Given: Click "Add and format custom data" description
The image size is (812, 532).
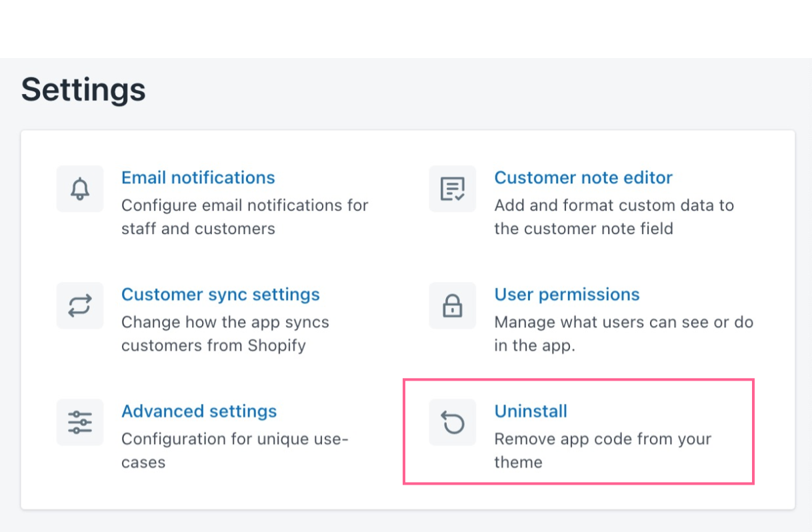Looking at the screenshot, I should click(x=614, y=217).
